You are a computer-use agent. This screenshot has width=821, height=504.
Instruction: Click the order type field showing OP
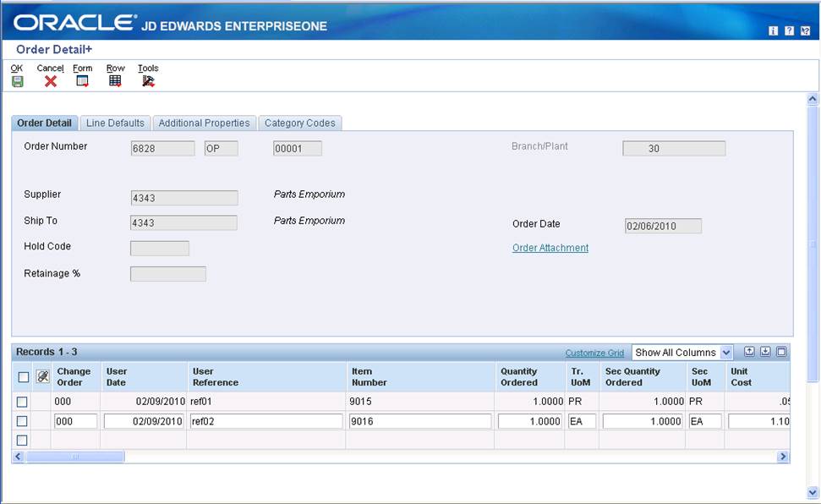pyautogui.click(x=221, y=148)
